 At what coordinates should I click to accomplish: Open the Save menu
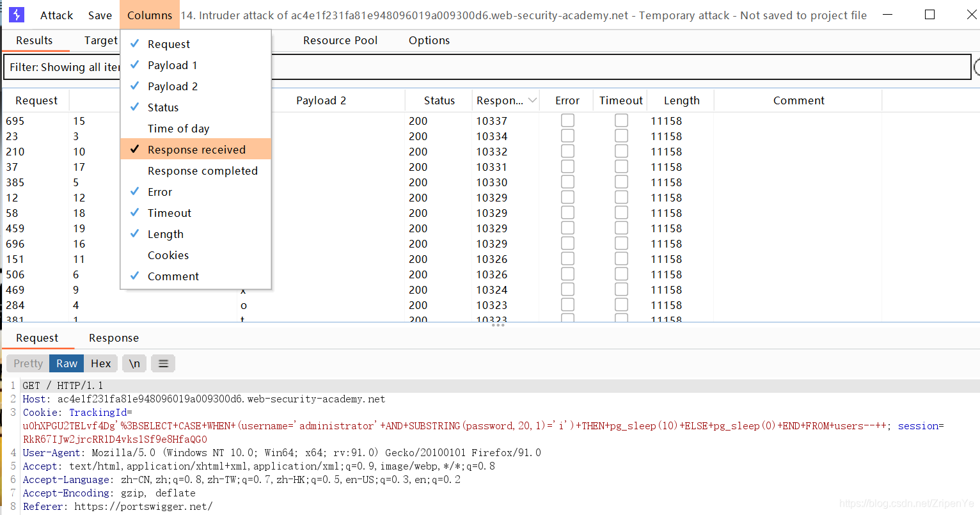[100, 15]
